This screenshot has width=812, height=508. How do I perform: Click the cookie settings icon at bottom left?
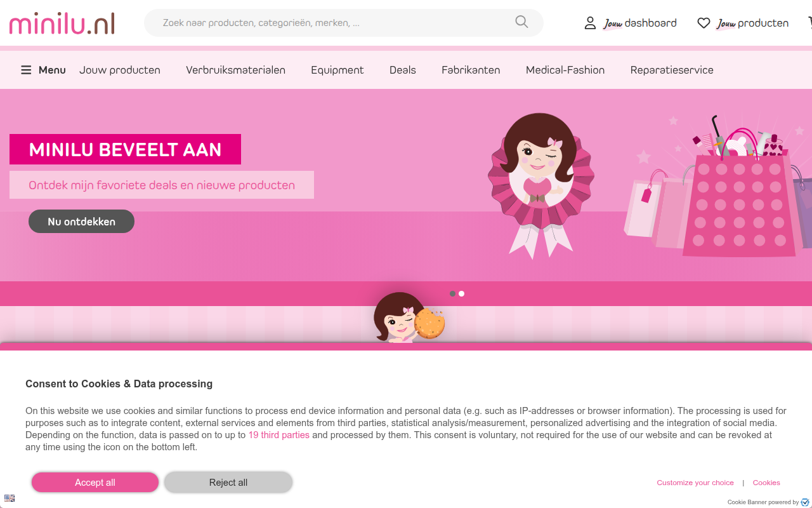[x=9, y=498]
